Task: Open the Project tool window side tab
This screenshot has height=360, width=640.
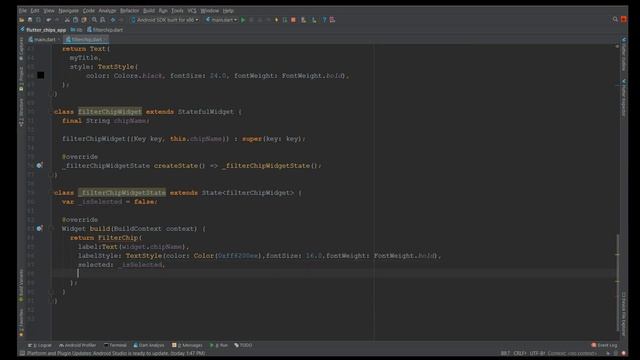Action: 21,79
